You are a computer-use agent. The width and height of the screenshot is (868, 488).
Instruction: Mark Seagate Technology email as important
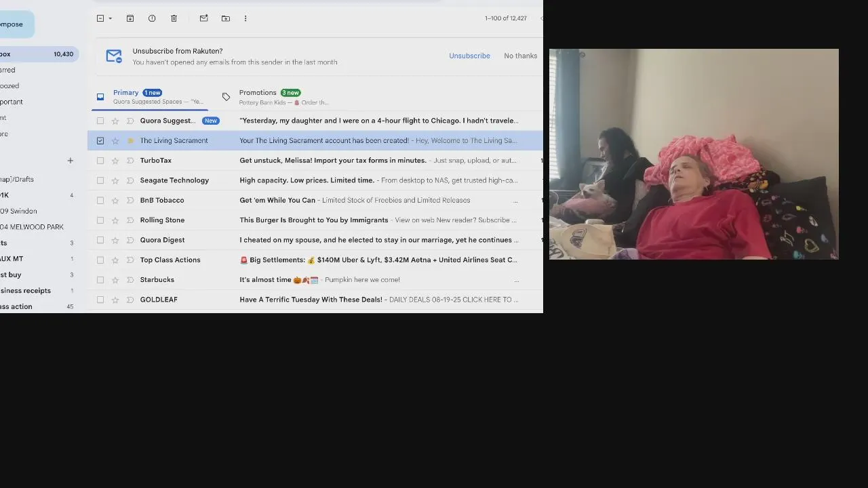pyautogui.click(x=130, y=180)
